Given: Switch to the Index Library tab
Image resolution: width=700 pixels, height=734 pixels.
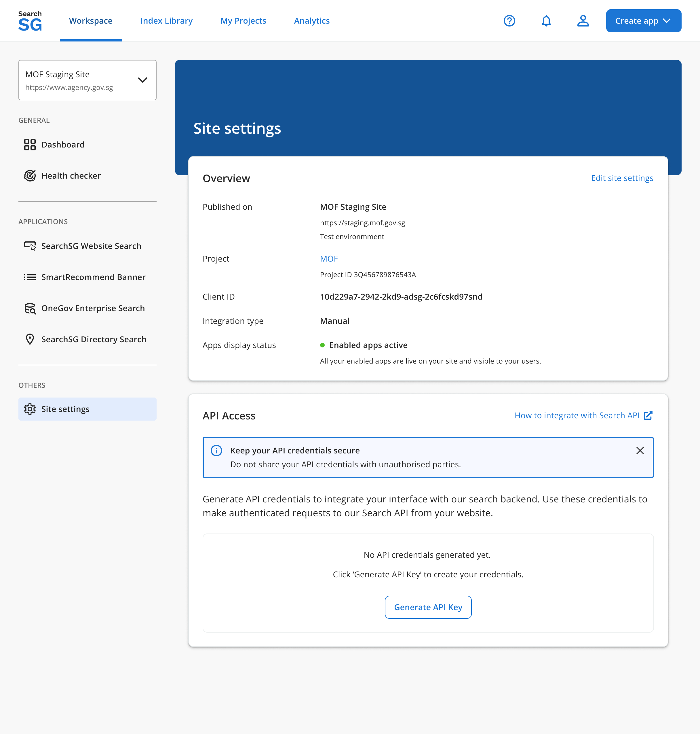Looking at the screenshot, I should point(166,20).
